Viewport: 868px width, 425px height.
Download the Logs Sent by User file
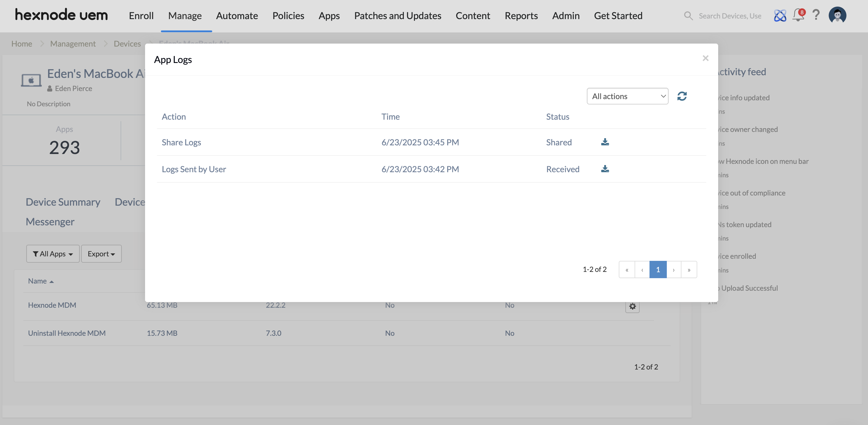point(605,169)
